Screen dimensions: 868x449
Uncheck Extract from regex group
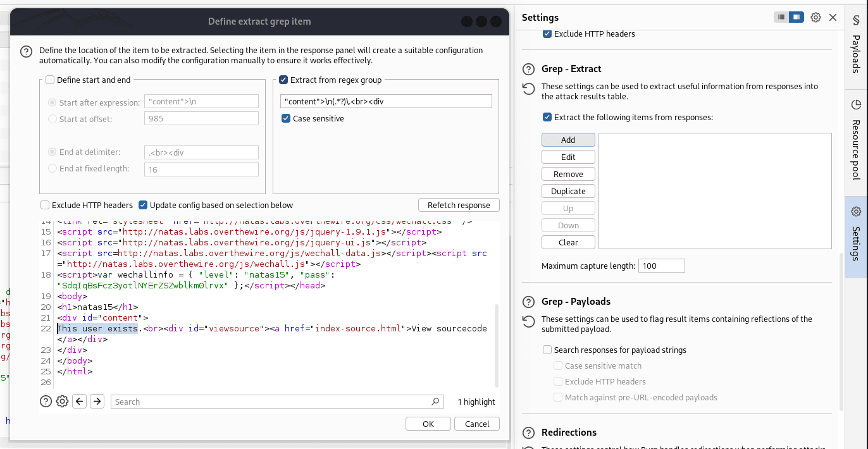[x=283, y=80]
